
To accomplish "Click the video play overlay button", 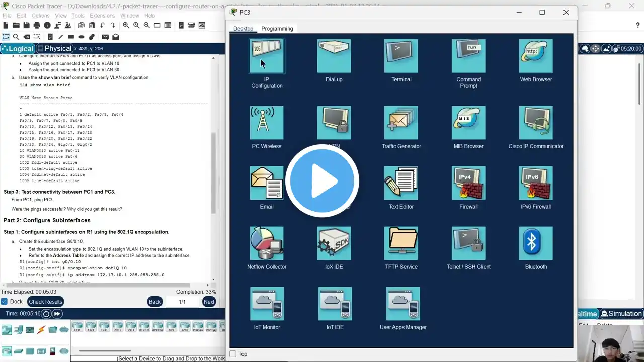I will coord(322,181).
